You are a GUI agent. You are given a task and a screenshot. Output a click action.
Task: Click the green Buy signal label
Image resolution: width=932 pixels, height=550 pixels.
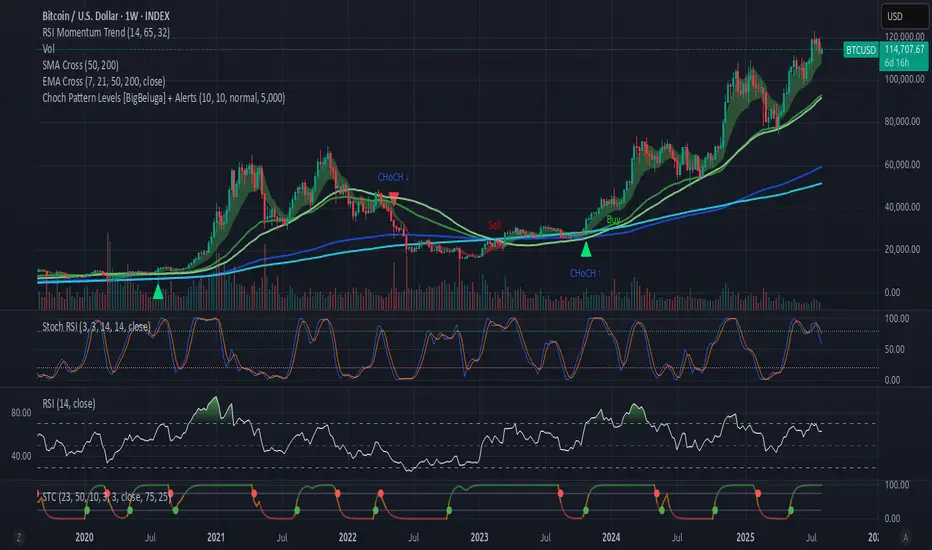pyautogui.click(x=613, y=220)
